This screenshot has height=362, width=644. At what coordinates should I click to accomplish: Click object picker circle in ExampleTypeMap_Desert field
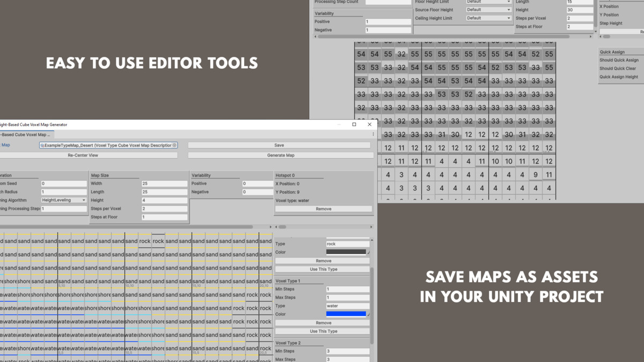[174, 145]
